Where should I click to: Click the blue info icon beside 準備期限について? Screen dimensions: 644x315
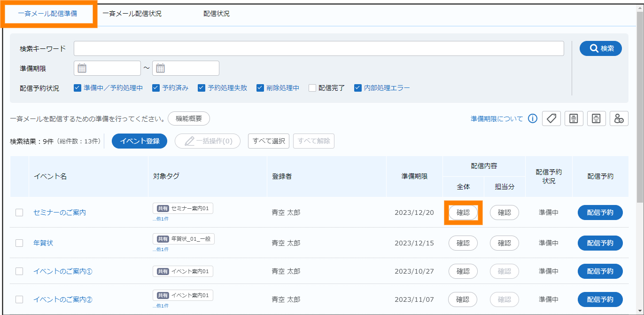[532, 118]
